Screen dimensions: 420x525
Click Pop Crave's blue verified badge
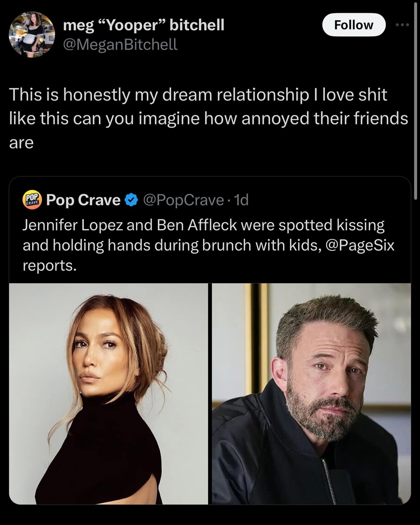(131, 200)
